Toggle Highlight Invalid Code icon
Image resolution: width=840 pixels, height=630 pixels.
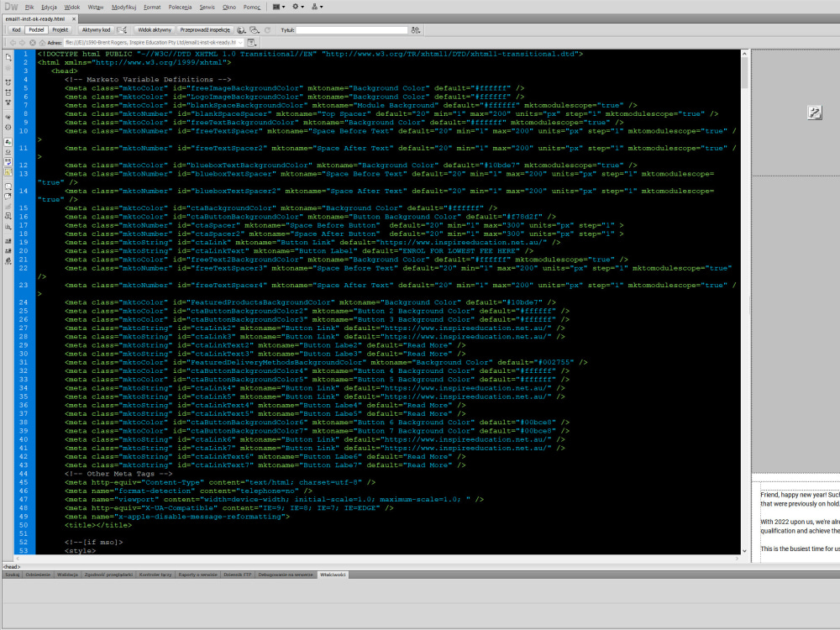coord(8,152)
